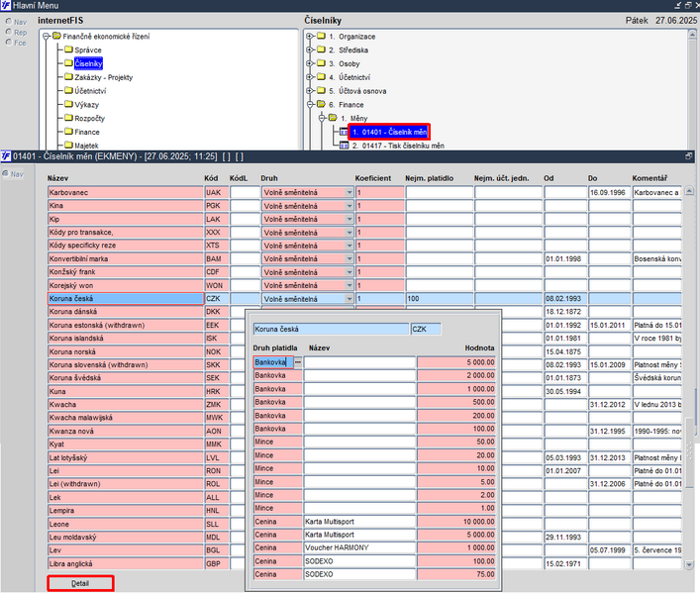
Task: Click Od date 08.02.1993 in Koruna česká row
Action: click(x=565, y=299)
